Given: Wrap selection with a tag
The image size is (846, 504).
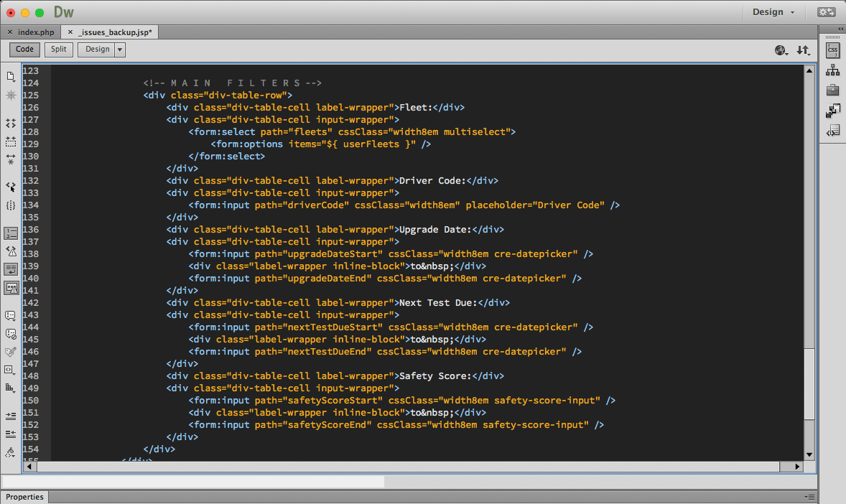Looking at the screenshot, I should click(x=11, y=352).
